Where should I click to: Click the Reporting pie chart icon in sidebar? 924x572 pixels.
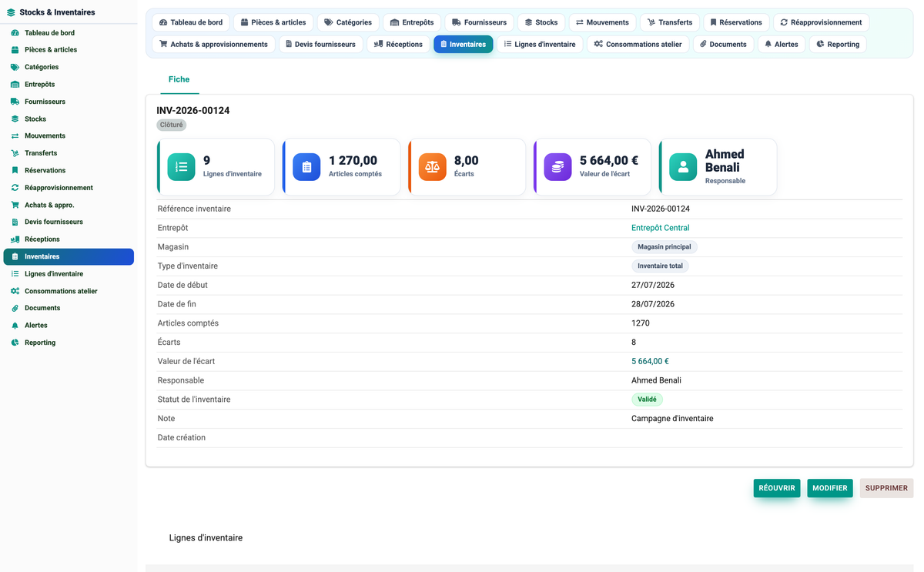(15, 343)
